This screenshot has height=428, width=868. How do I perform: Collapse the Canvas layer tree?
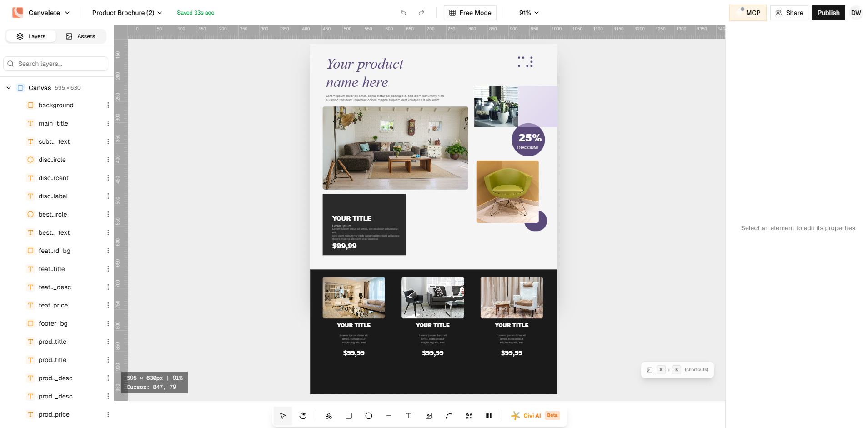tap(8, 87)
